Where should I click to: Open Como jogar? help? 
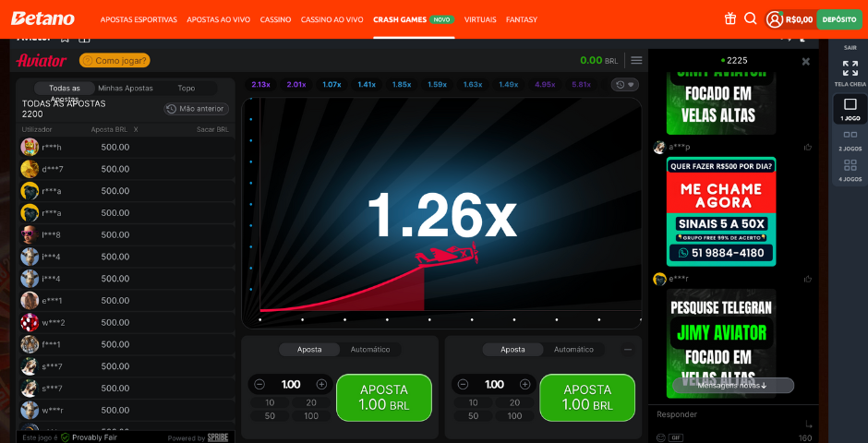115,60
